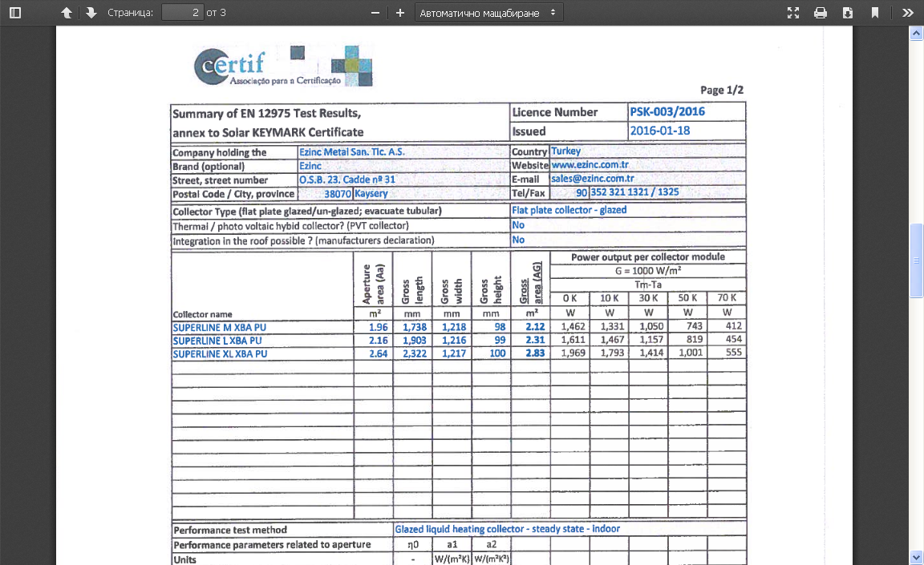Click the page number input field

coord(182,13)
